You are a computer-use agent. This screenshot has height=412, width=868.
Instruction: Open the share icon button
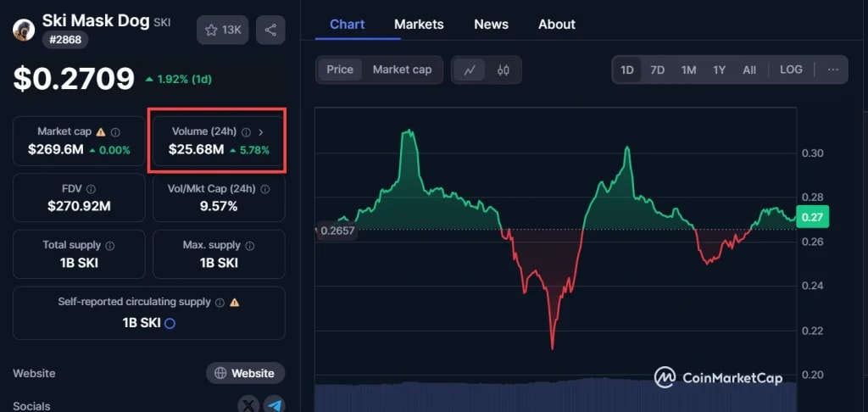click(x=270, y=30)
